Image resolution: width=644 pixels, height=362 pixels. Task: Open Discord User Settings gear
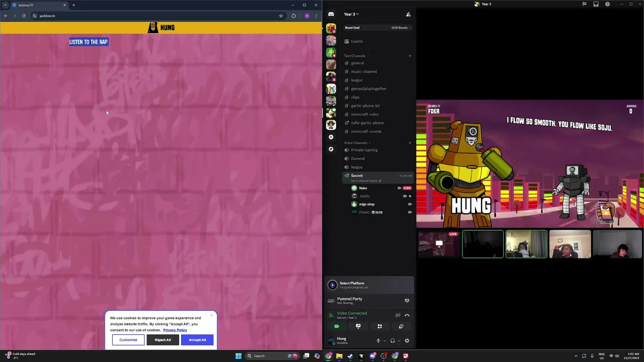[407, 341]
